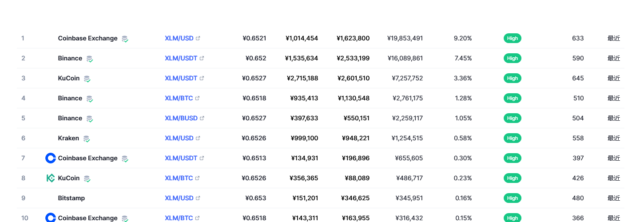Open XLM/USDT pair in row 2 Binance
The image size is (644, 222).
[181, 58]
